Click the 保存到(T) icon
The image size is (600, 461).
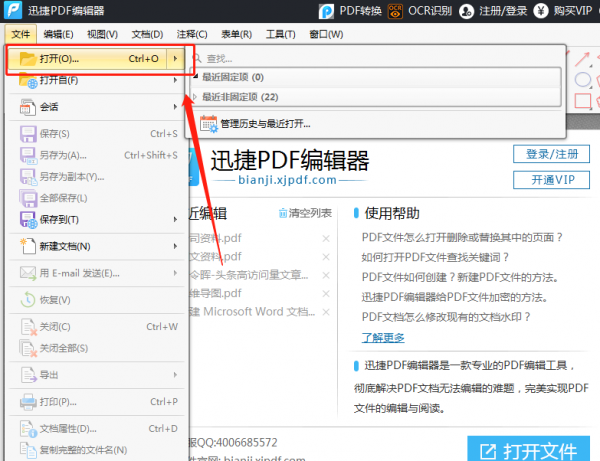click(x=28, y=220)
